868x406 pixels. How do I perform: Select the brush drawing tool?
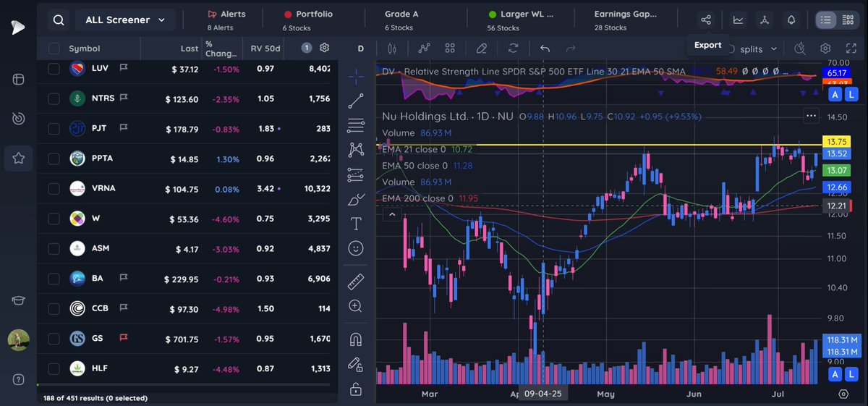(x=355, y=199)
